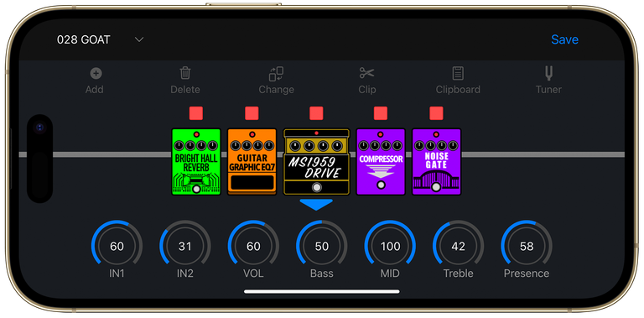The image size is (644, 318).
Task: Toggle red switch above Bright Hall Reverb
Action: [196, 113]
